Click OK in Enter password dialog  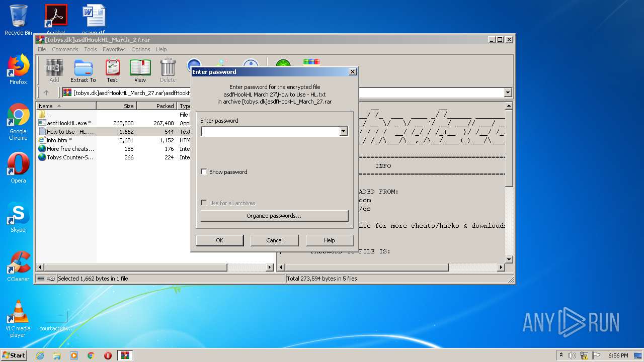[x=219, y=240]
